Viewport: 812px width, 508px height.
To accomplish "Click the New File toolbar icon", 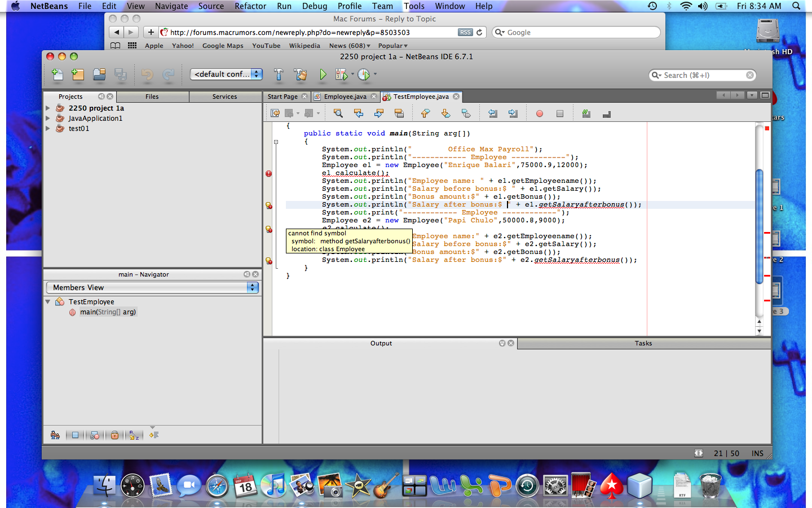I will (x=57, y=74).
